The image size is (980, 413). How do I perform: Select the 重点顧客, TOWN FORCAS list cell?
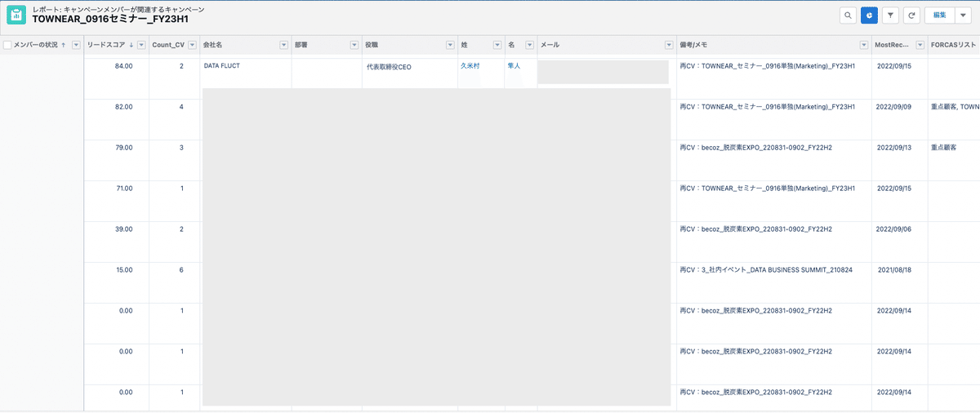pyautogui.click(x=954, y=119)
